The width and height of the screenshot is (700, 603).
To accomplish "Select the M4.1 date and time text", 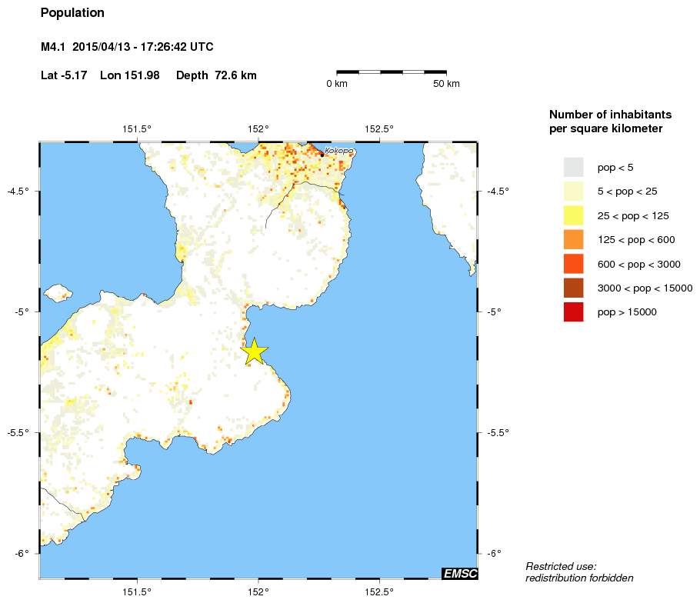I will pos(127,48).
